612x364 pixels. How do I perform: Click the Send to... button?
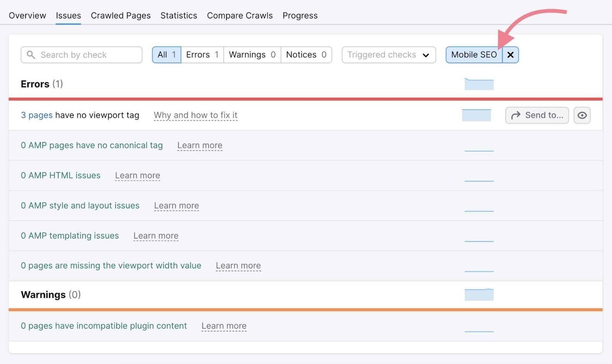(x=537, y=115)
